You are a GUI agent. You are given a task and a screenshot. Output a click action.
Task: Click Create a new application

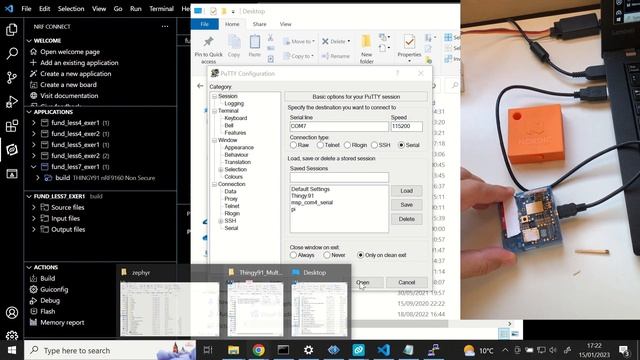click(x=76, y=74)
